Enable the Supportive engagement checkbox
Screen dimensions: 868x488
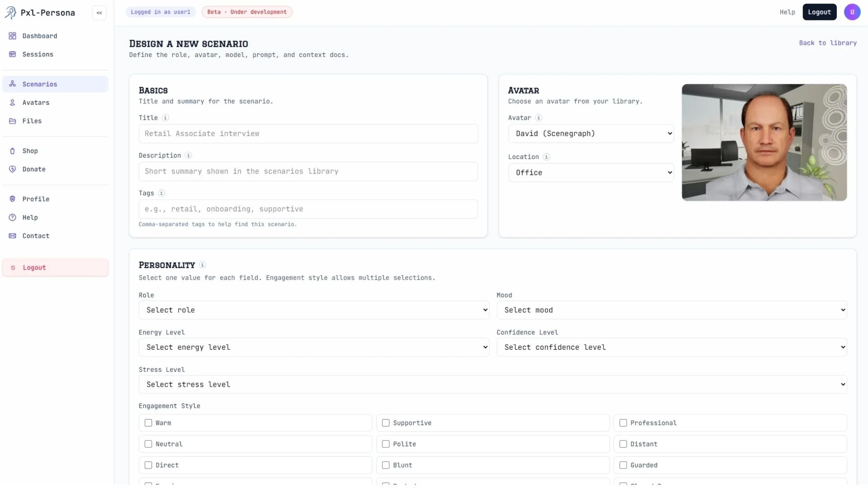pos(386,423)
